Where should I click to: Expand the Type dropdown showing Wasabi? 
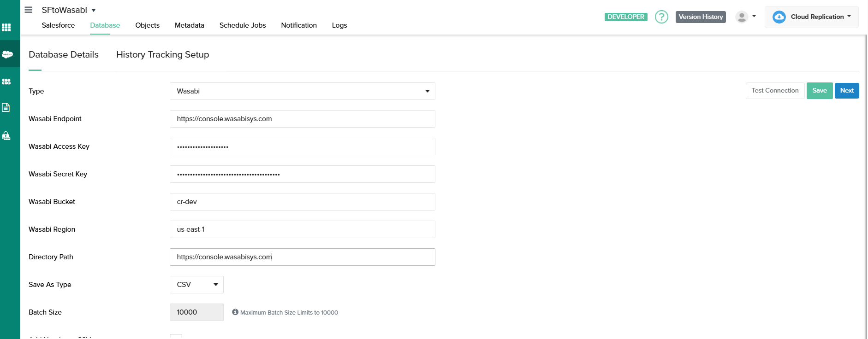[x=302, y=91]
